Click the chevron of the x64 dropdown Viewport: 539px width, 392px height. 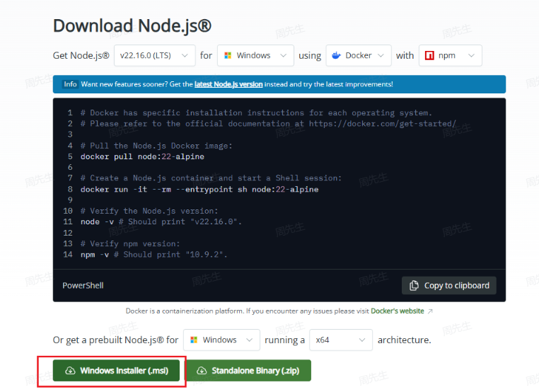tap(362, 340)
